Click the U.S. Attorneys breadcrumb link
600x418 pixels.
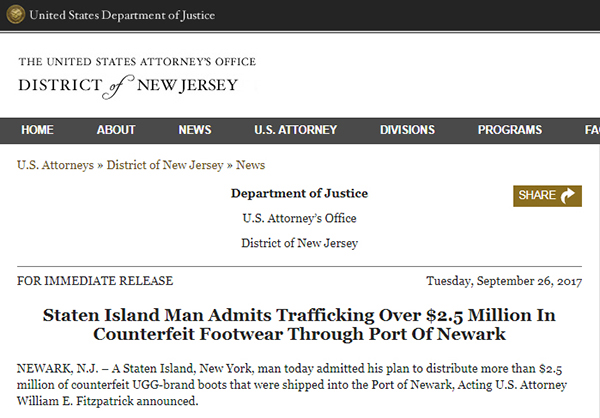[55, 165]
